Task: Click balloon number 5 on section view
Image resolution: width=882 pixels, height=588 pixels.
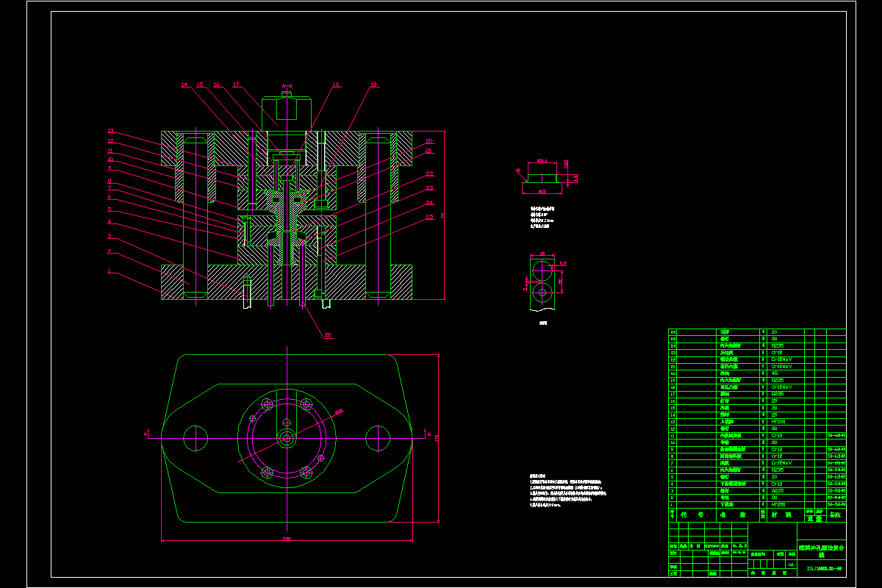Action: coord(110,209)
